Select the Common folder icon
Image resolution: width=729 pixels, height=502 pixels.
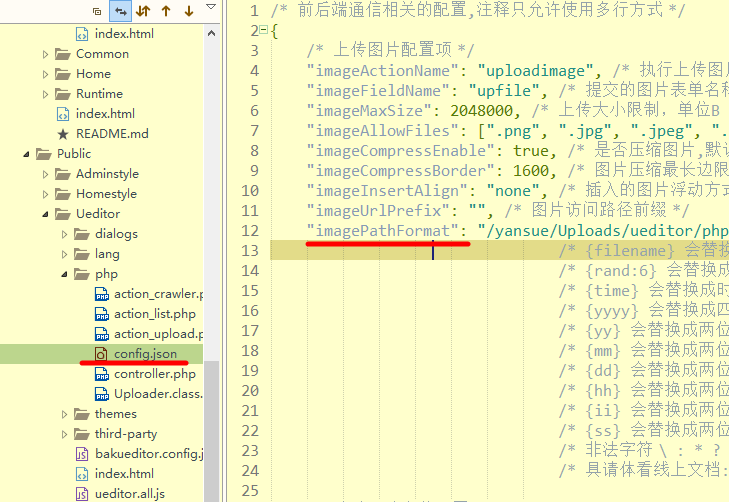62,54
